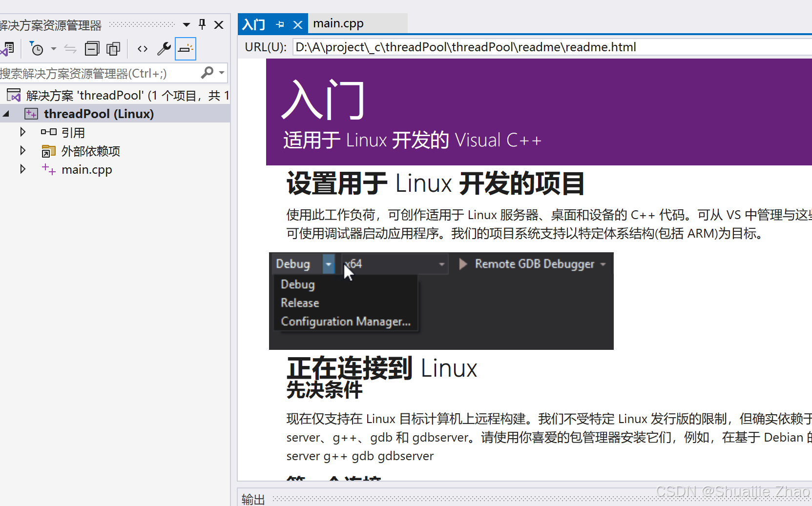Viewport: 812px width, 506px height.
Task: Open the search options dropdown arrow
Action: coord(222,73)
